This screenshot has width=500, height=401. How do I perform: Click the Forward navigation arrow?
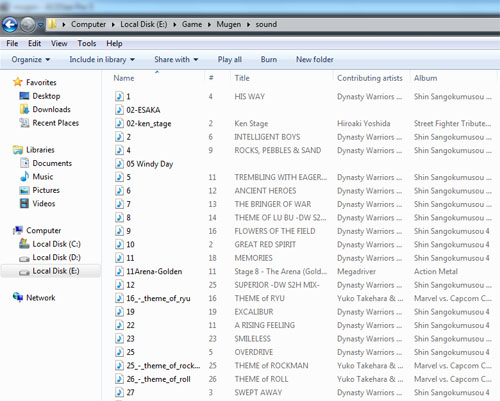point(28,25)
